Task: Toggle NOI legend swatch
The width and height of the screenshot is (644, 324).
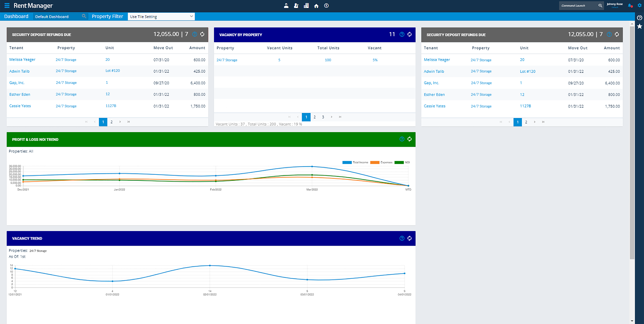Action: pos(399,162)
